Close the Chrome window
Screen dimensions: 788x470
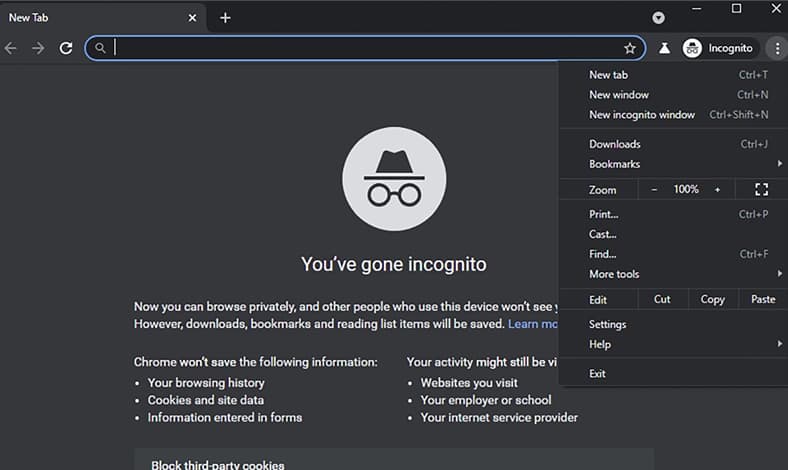click(776, 9)
